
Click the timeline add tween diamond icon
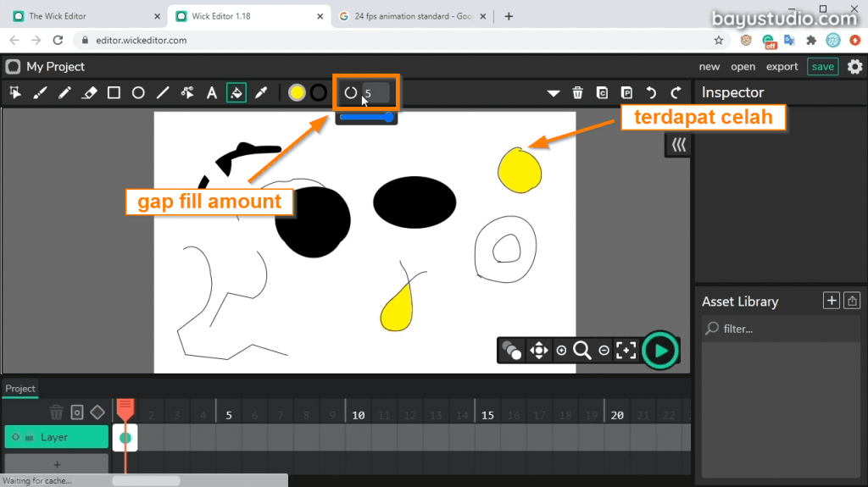[x=97, y=412]
